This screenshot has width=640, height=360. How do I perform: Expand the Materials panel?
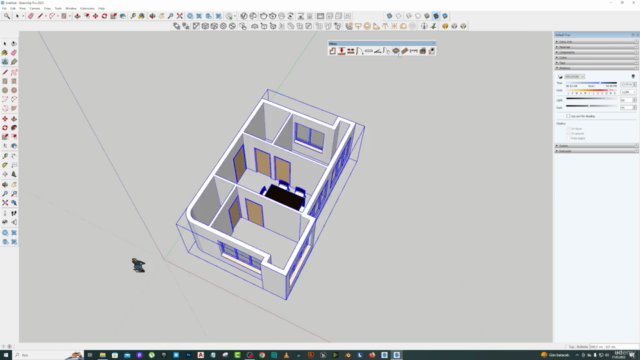coord(596,47)
